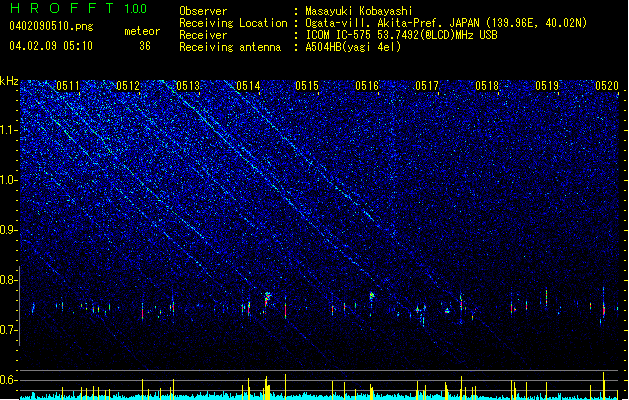The width and height of the screenshot is (629, 400).
Task: Click the HROFFT 1.0.0 title text
Action: point(79,8)
